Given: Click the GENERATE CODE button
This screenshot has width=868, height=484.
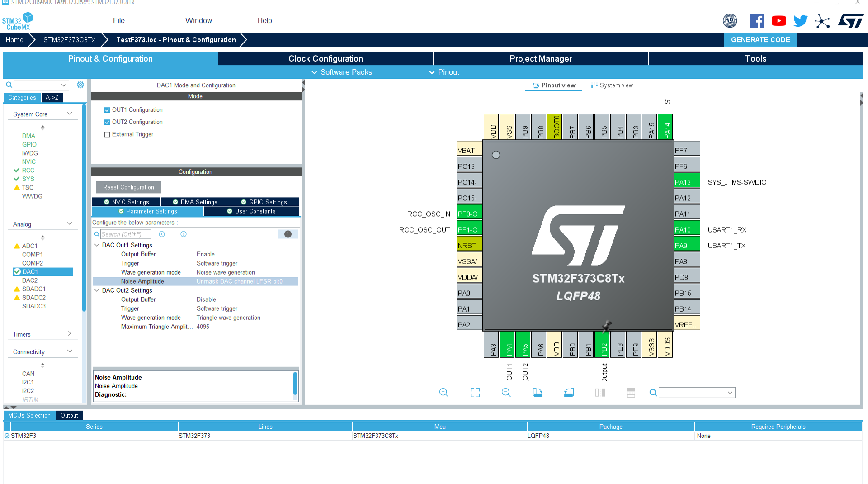Looking at the screenshot, I should click(760, 40).
